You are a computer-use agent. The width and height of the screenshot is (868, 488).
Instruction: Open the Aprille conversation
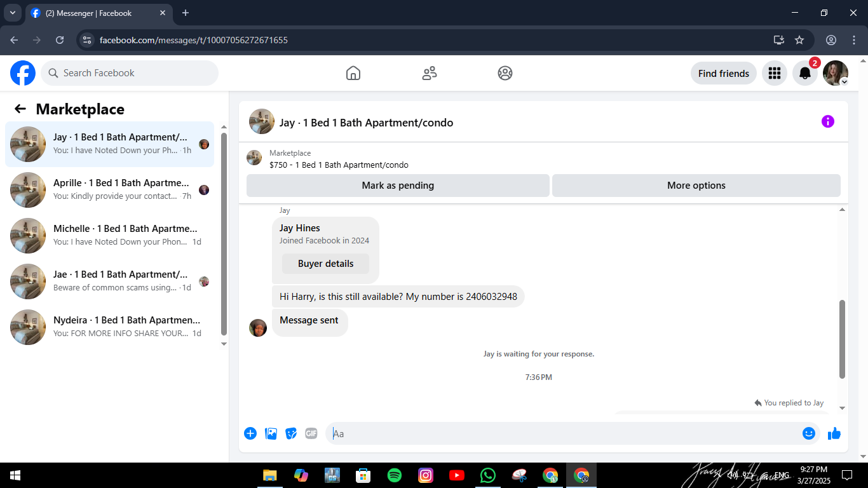110,190
